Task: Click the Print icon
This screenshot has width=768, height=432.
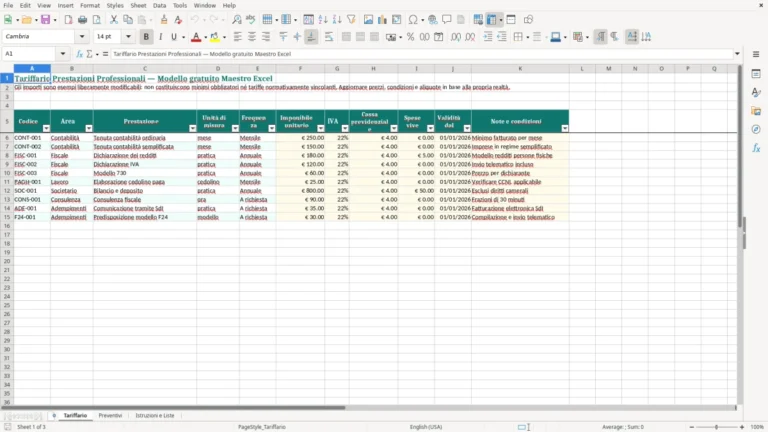Action: click(82, 20)
